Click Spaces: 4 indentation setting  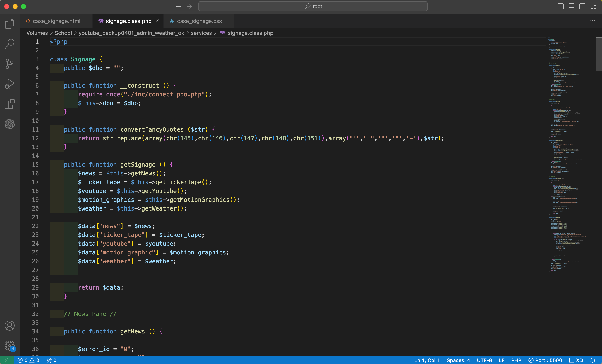(x=458, y=360)
